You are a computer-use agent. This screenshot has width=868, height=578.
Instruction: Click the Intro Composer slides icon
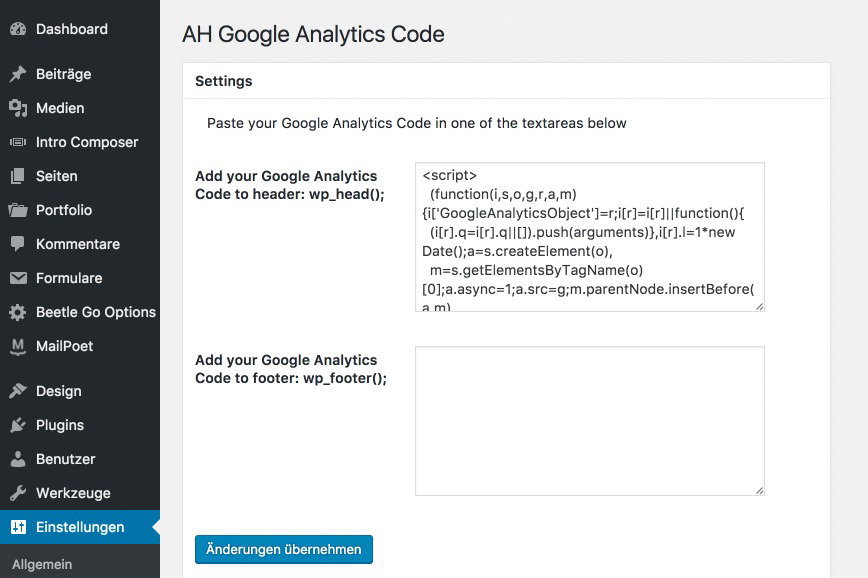click(x=18, y=142)
